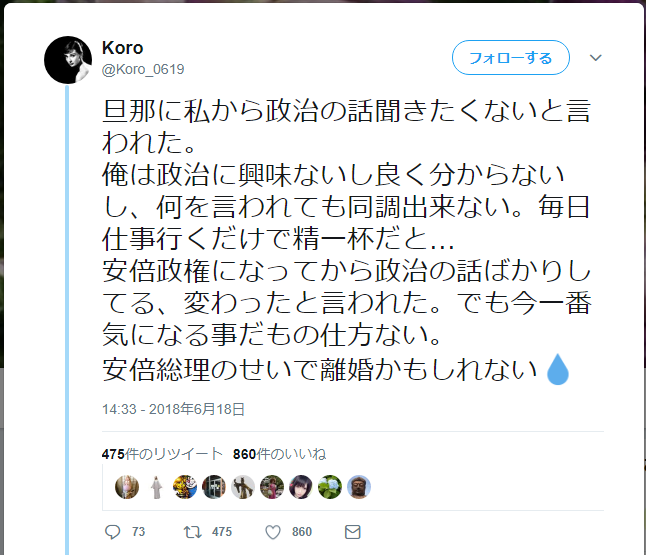Click the water droplet emoji
The height and width of the screenshot is (555, 646).
[558, 369]
